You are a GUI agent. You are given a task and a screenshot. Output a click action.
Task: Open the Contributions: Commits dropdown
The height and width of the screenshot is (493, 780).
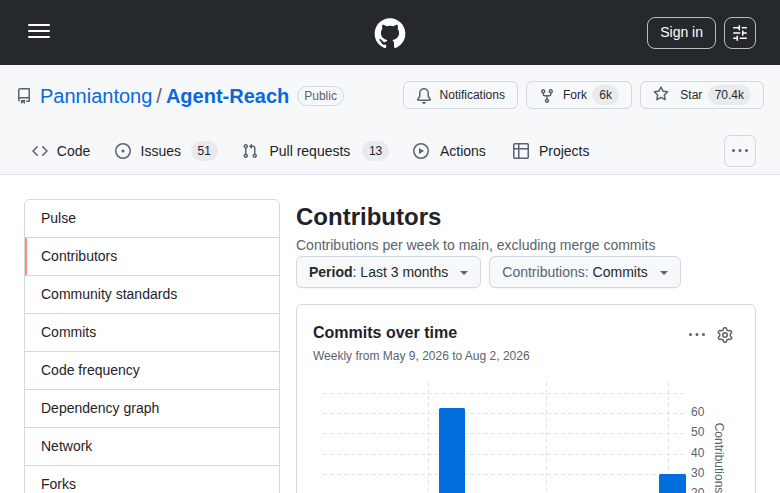click(x=585, y=272)
